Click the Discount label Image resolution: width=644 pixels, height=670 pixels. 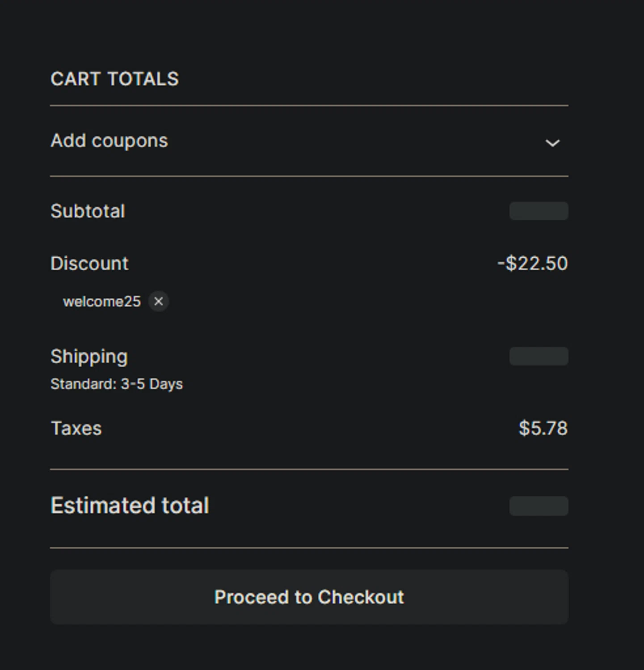coord(89,264)
